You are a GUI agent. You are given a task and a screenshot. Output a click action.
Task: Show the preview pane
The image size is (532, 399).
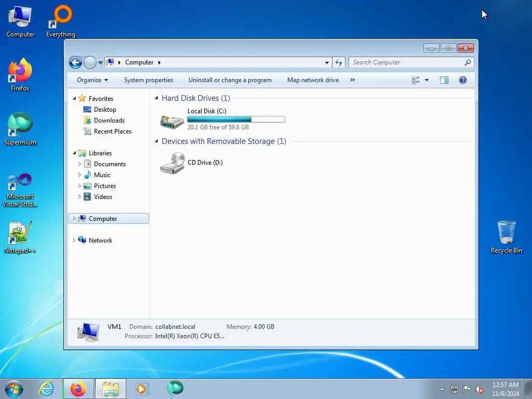444,80
